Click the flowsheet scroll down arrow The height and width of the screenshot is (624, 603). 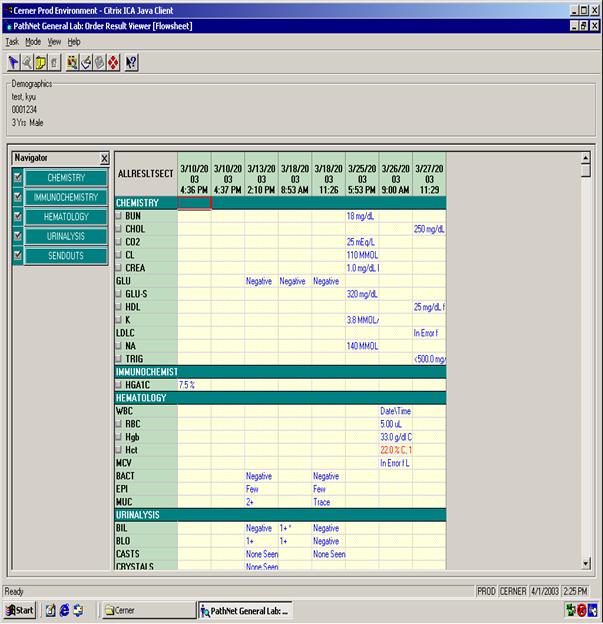pos(585,563)
